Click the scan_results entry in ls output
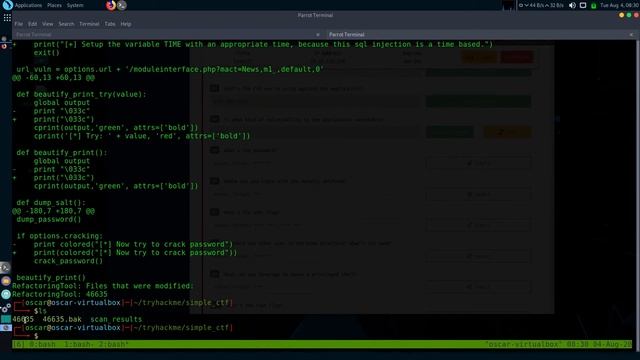The width and height of the screenshot is (640, 360). [x=116, y=319]
